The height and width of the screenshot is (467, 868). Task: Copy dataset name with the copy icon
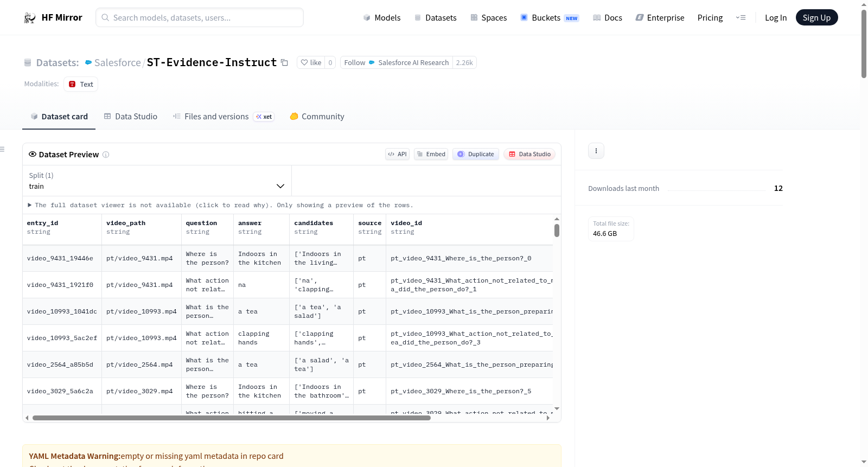pos(284,62)
